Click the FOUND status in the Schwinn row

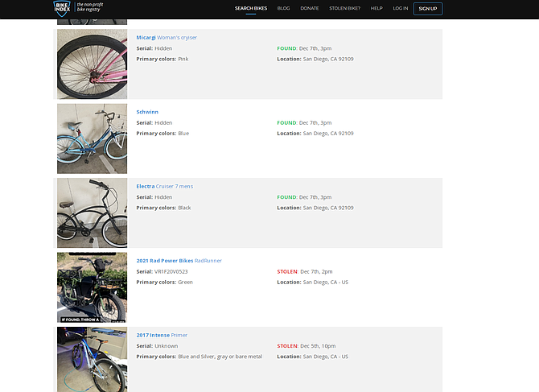[x=304, y=123]
